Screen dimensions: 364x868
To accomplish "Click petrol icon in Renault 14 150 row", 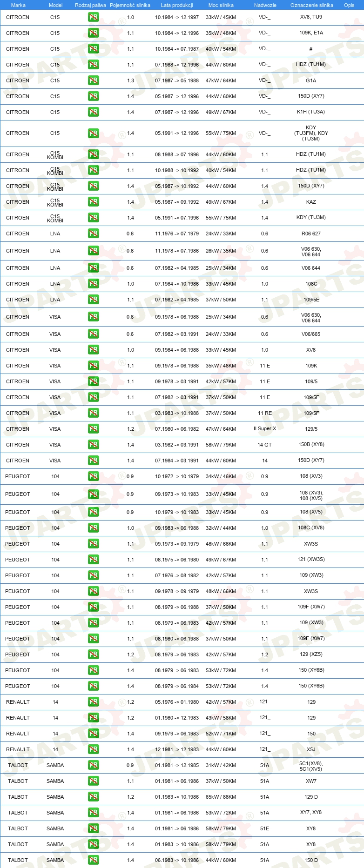I will [x=93, y=734].
